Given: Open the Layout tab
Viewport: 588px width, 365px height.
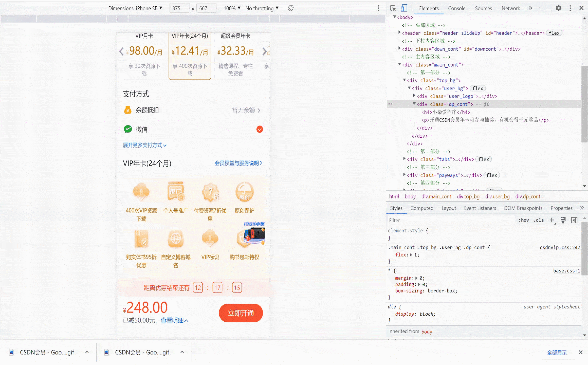Looking at the screenshot, I should [449, 208].
